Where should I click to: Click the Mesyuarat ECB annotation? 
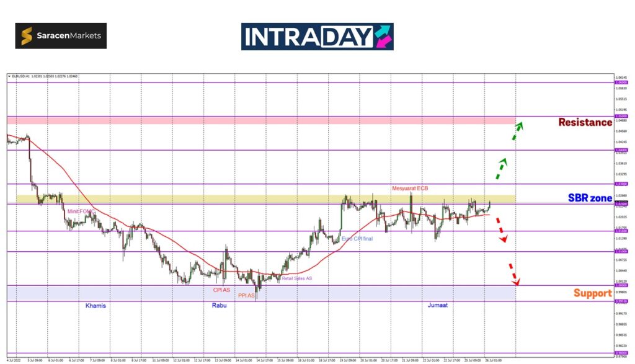[x=410, y=188]
